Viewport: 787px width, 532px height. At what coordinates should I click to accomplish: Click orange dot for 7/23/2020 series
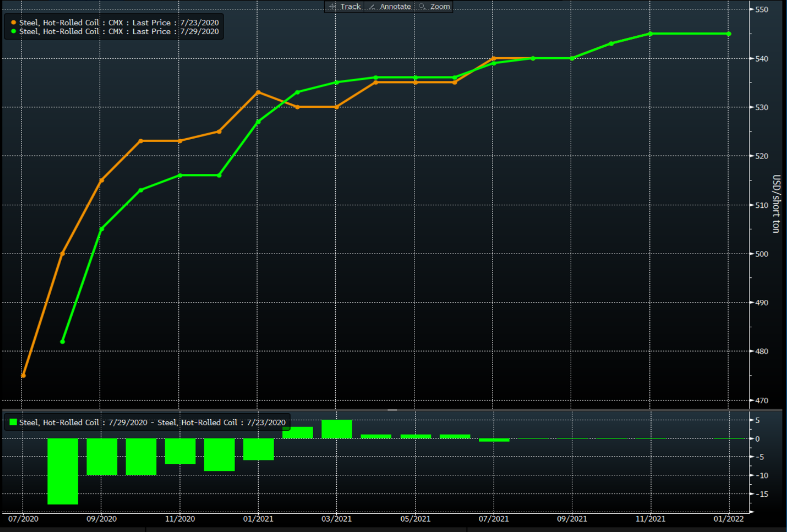(x=13, y=23)
